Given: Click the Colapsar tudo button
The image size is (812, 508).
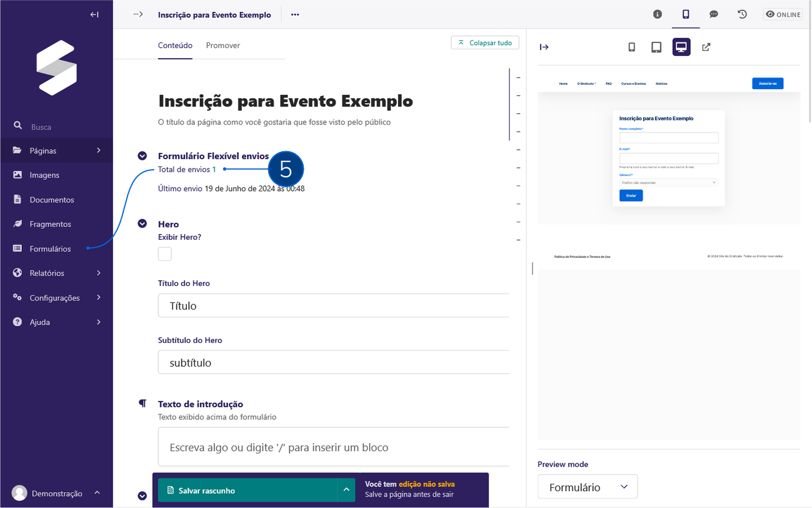Looking at the screenshot, I should [x=485, y=42].
